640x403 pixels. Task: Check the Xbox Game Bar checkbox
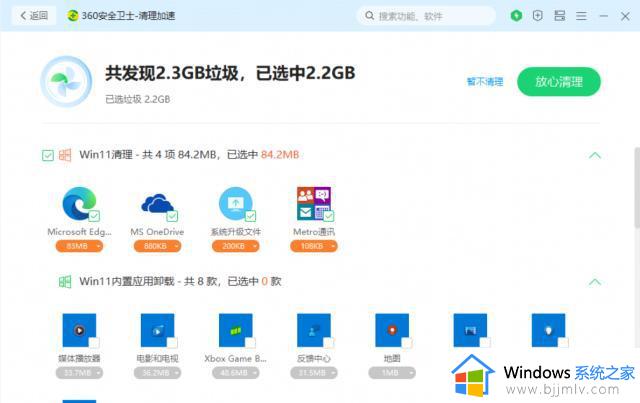pyautogui.click(x=251, y=342)
